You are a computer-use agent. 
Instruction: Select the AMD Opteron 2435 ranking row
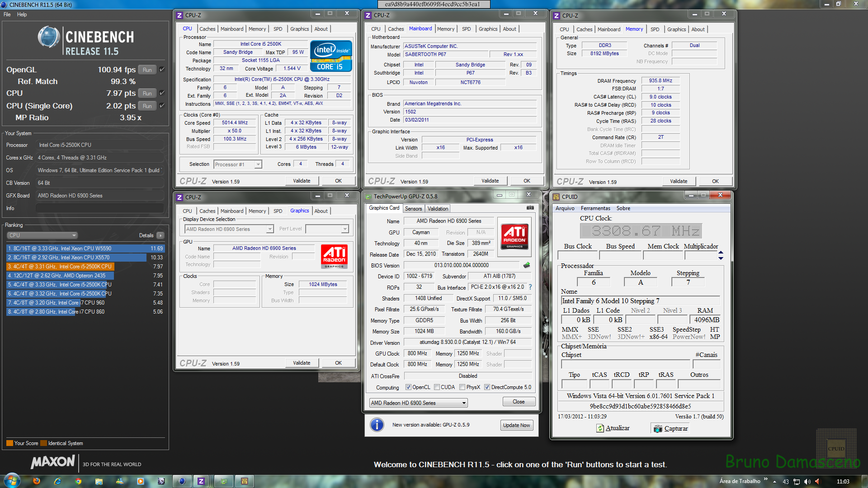coord(85,276)
